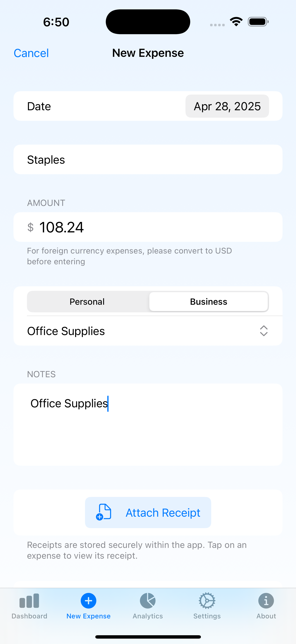Tap the New Expense plus icon
296x644 pixels.
click(x=88, y=600)
